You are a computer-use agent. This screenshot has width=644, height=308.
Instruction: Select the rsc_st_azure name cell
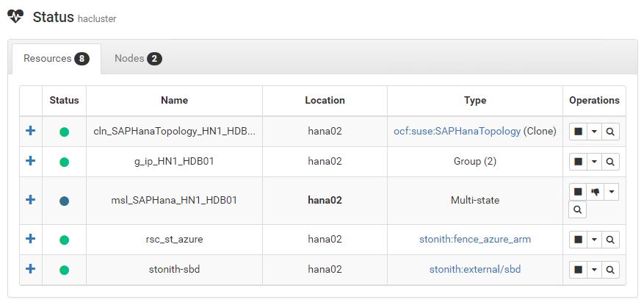(175, 239)
